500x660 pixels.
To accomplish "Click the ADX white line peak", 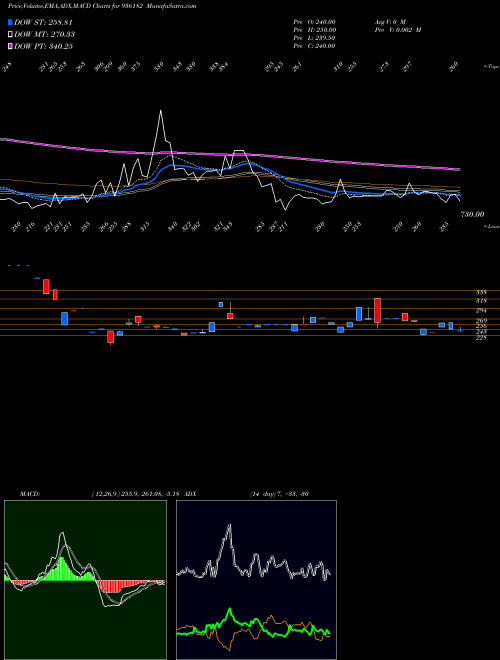I will (229, 526).
